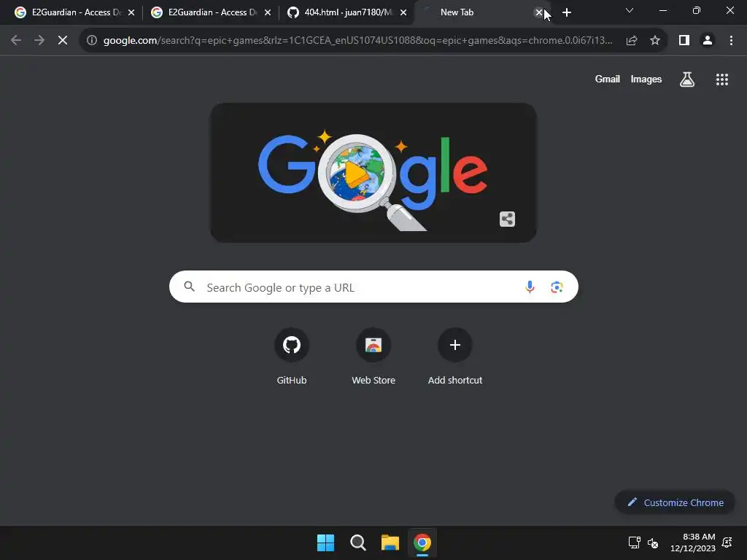Open the clock and date flyout
The height and width of the screenshot is (560, 747).
[693, 542]
